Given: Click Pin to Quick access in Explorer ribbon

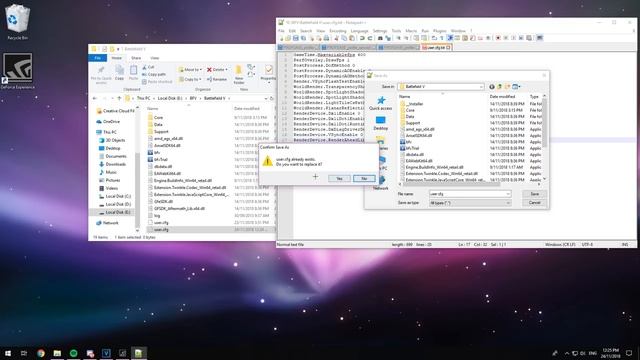Looking at the screenshot, I should tap(101, 74).
